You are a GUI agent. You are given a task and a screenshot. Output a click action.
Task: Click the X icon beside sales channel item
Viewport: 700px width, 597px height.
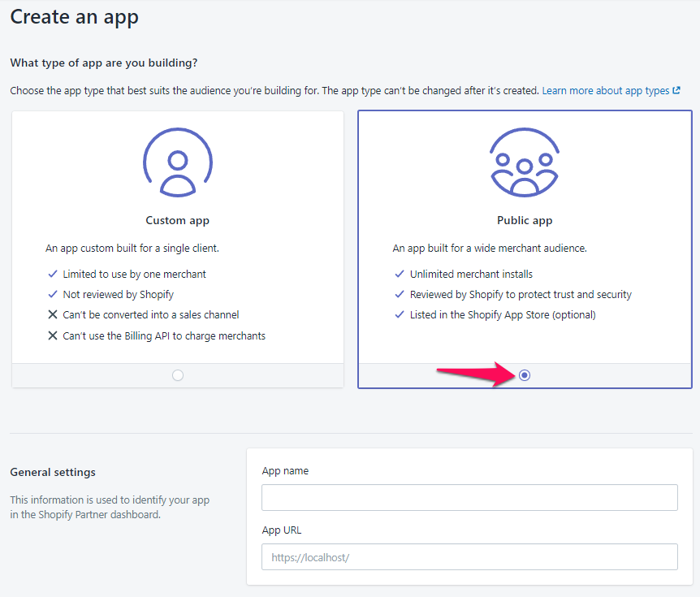pos(53,315)
